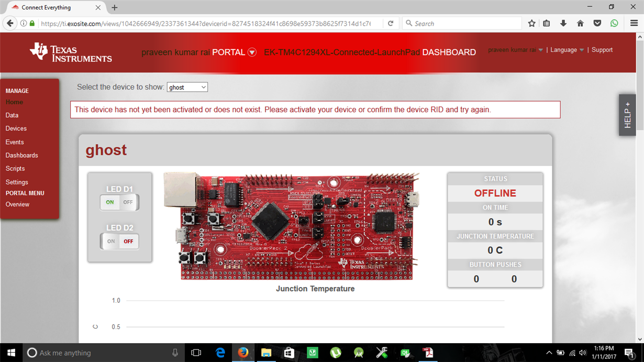Viewport: 644px width, 362px height.
Task: Turn LED D2 switch OFF
Action: point(128,242)
